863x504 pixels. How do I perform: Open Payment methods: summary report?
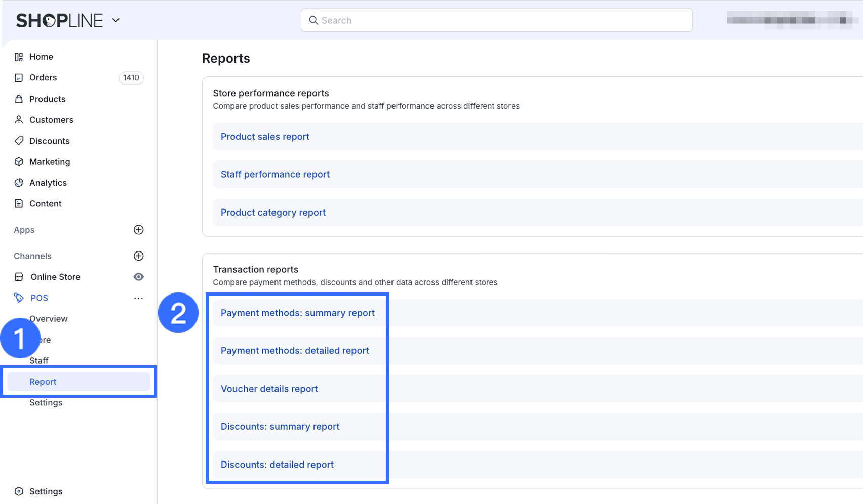tap(297, 313)
